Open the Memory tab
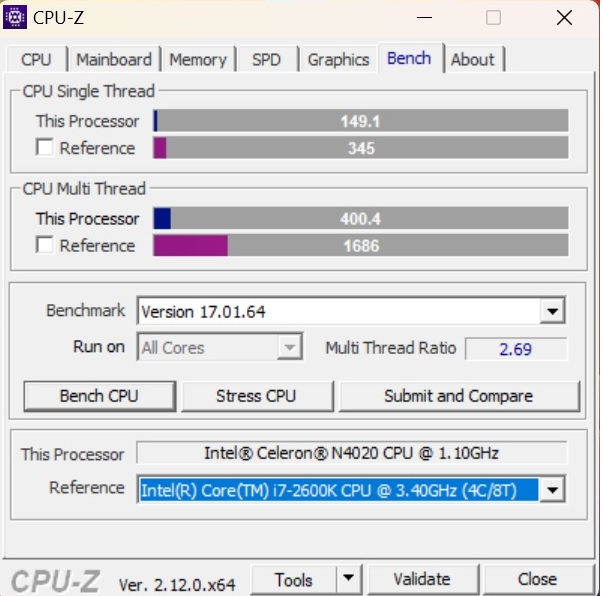 198,60
